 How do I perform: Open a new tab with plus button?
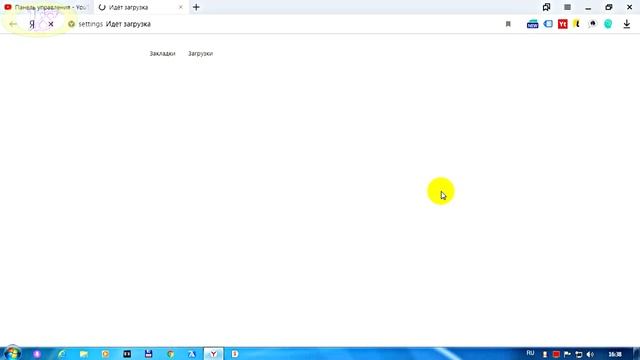click(x=196, y=7)
